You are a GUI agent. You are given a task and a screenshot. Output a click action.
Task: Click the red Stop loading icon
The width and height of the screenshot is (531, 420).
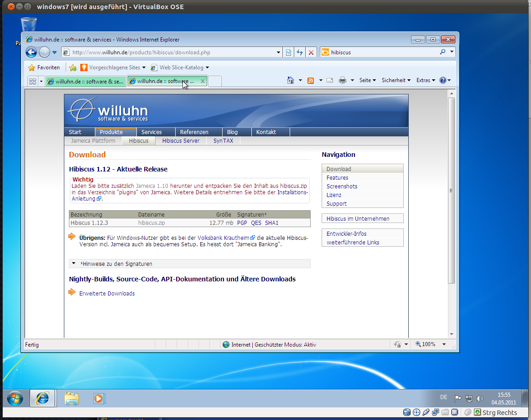coord(311,52)
